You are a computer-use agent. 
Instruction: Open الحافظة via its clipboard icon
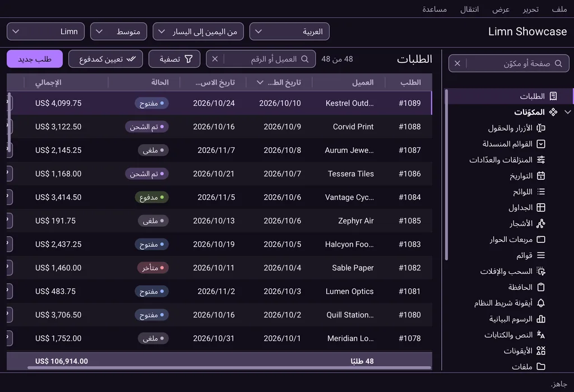point(541,287)
